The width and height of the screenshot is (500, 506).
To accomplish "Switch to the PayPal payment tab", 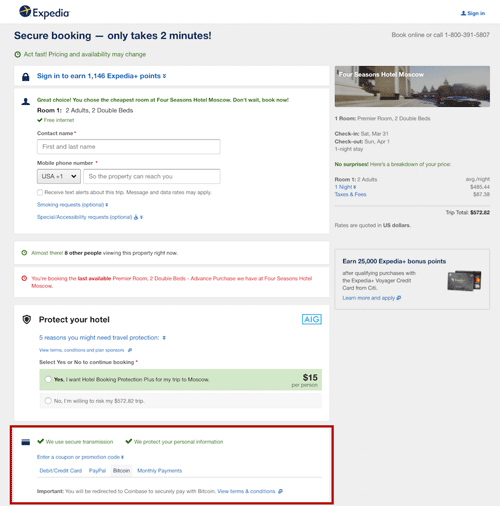I will point(97,471).
